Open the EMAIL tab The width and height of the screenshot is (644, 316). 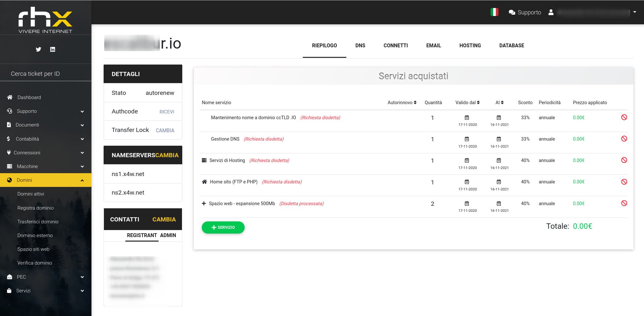433,45
